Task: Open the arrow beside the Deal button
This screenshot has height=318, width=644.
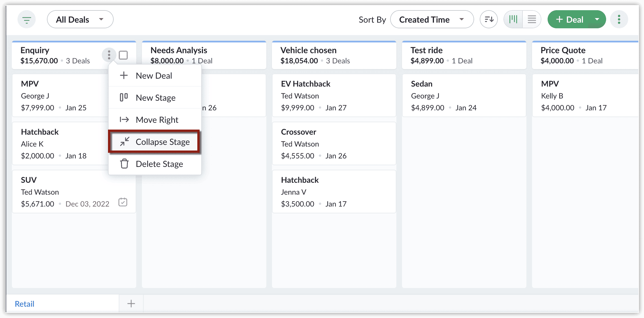Action: pos(597,20)
